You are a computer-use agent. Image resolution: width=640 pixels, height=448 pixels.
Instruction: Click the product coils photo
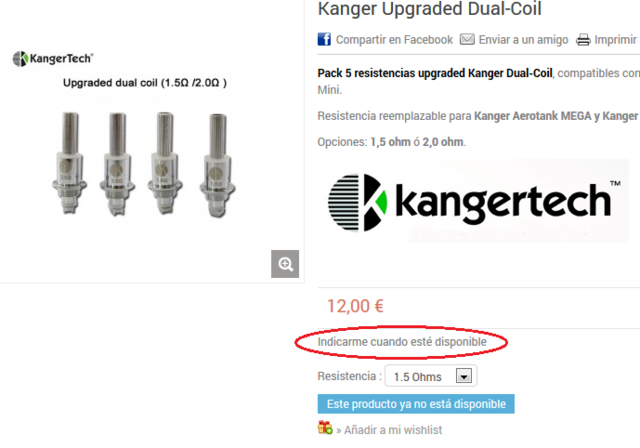[x=144, y=164]
